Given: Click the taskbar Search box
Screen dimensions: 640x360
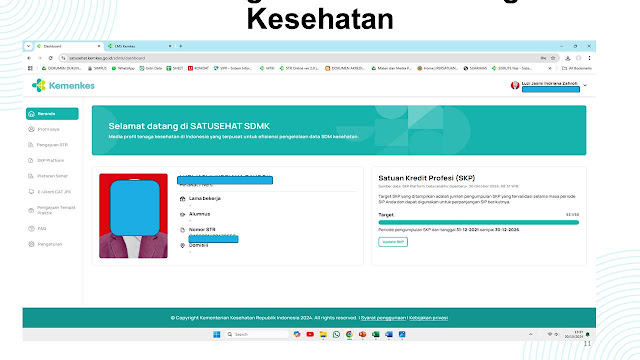Looking at the screenshot, I should (x=257, y=334).
